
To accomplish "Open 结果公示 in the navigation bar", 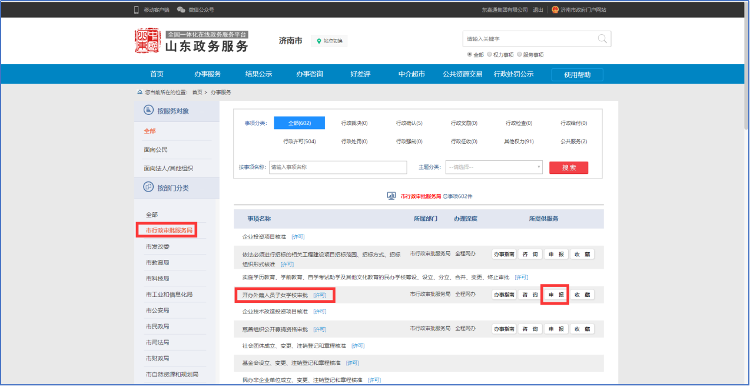I will (258, 74).
